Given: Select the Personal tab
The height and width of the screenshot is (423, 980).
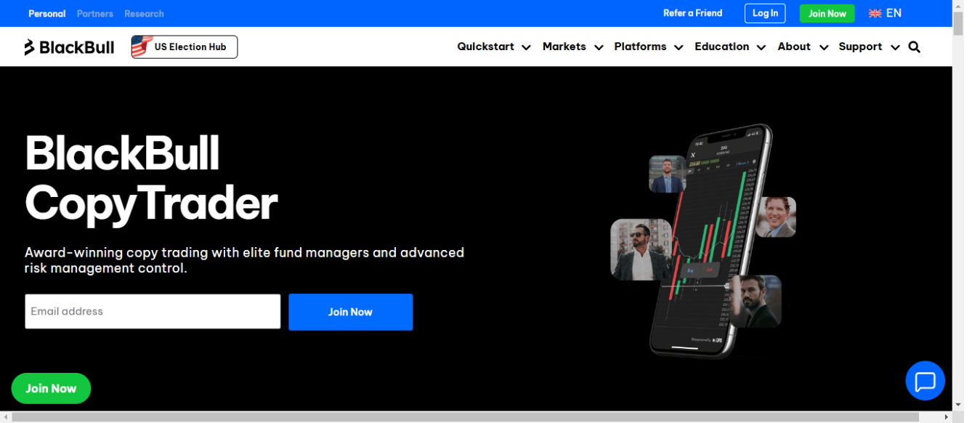Looking at the screenshot, I should (x=46, y=13).
